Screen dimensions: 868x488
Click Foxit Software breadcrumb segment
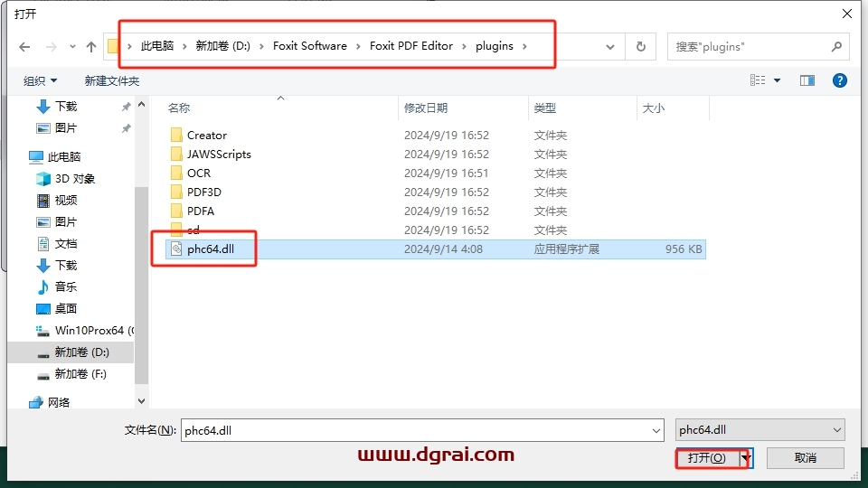(x=310, y=46)
